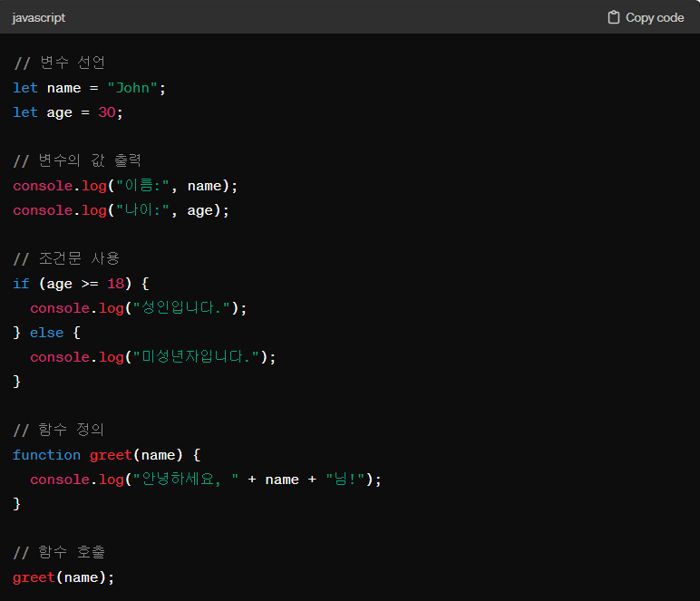Click the "Copy code" button label
700x601 pixels.
pyautogui.click(x=655, y=17)
